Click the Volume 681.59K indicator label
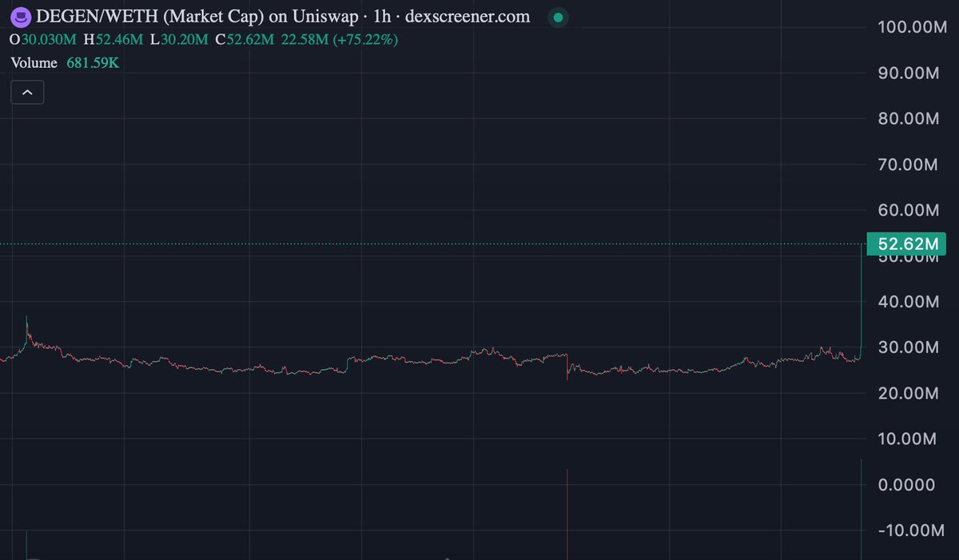 pos(65,62)
